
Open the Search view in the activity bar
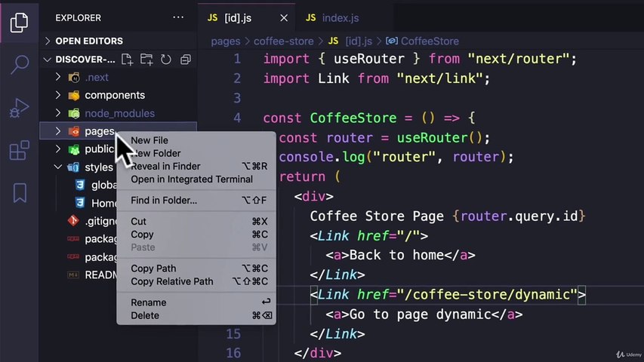tap(20, 64)
